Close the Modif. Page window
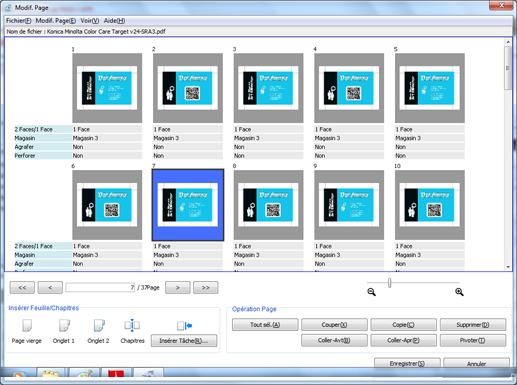Viewport: 517px width, 385px height. click(501, 5)
